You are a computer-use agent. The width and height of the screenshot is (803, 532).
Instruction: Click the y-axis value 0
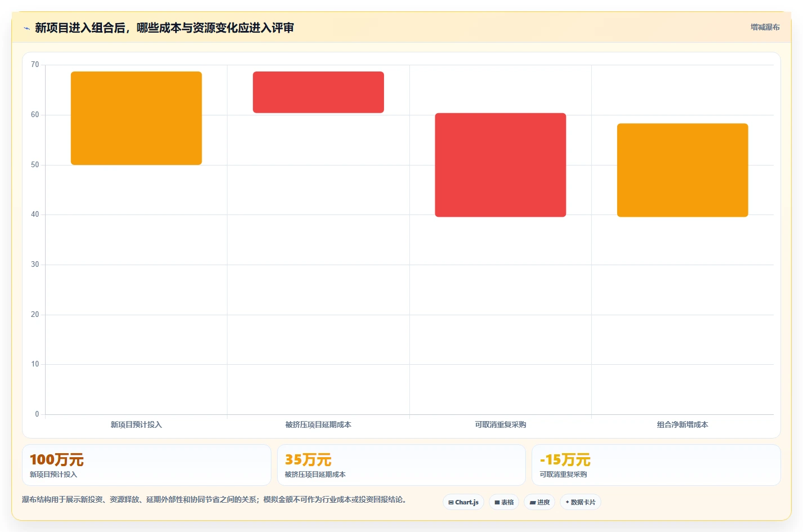[x=37, y=414]
